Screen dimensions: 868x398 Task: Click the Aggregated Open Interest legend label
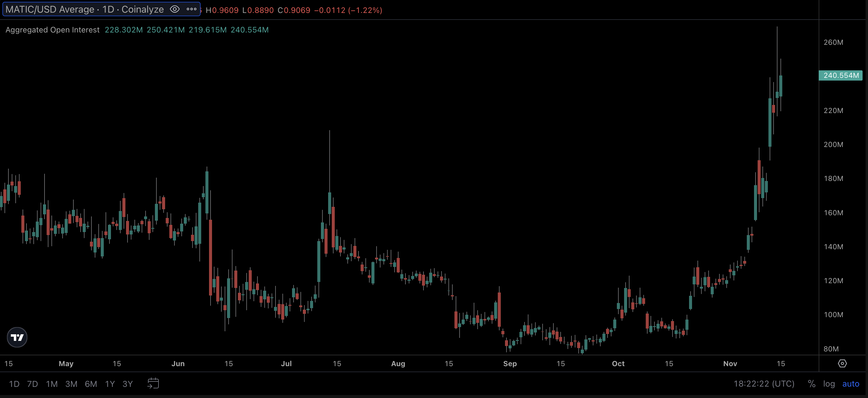[53, 30]
